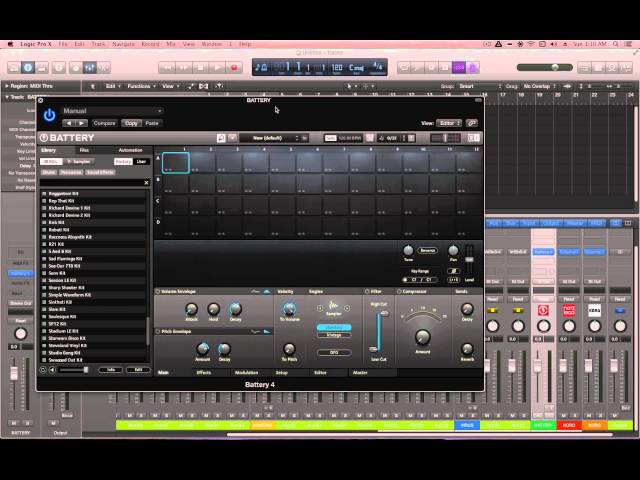This screenshot has width=640, height=480.
Task: Open the Setup tab in Battery
Action: coord(282,373)
